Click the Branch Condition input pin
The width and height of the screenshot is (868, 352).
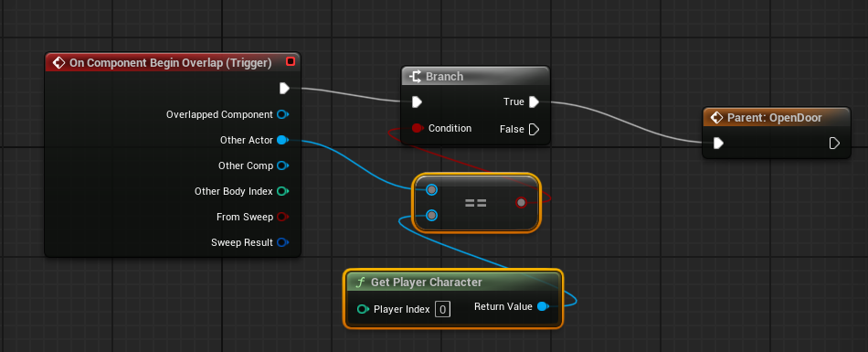(418, 129)
